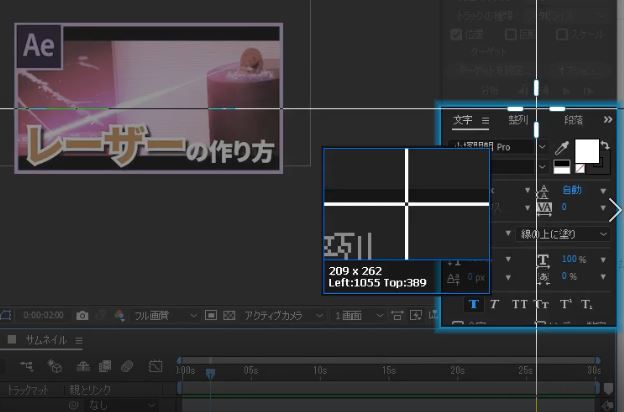
Task: Toggle the transparency grid icon
Action: (x=229, y=315)
